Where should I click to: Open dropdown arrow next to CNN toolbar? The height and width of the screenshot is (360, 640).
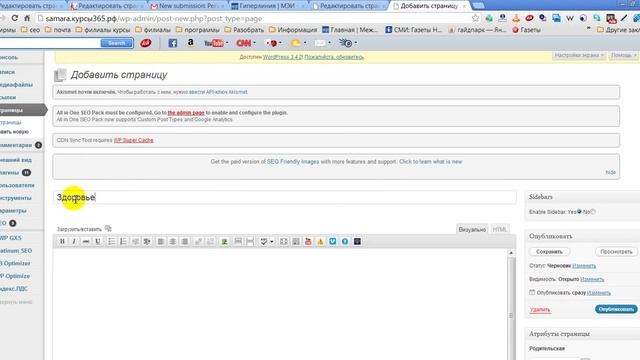254,43
